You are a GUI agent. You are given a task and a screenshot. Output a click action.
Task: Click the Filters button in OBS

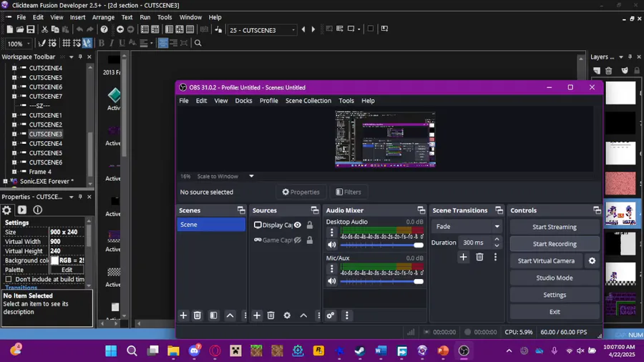(x=348, y=192)
